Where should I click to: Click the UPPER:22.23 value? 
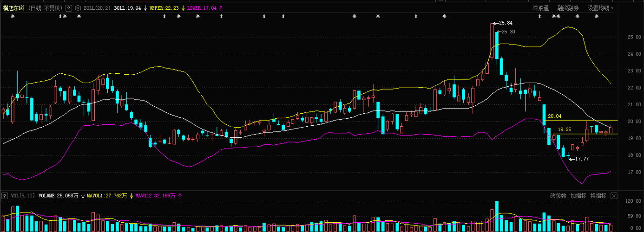click(164, 8)
